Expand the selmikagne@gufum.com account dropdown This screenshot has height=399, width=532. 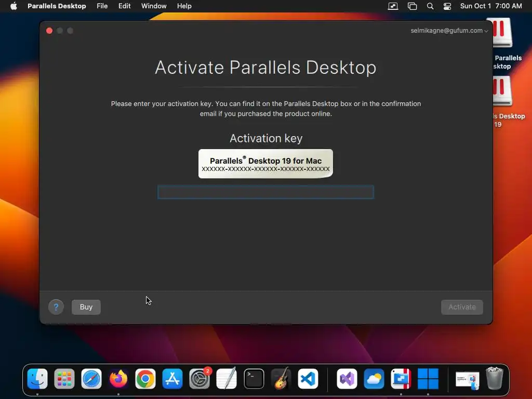[x=449, y=31]
